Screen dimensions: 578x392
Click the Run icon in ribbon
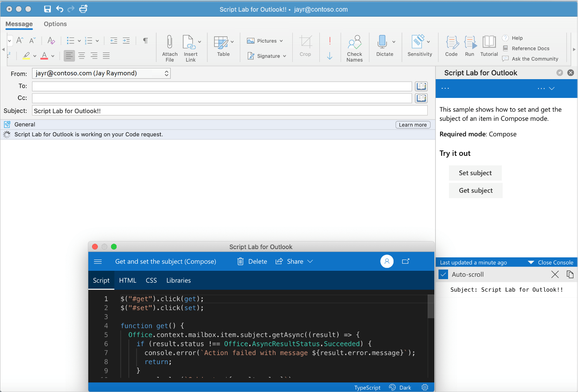(469, 43)
